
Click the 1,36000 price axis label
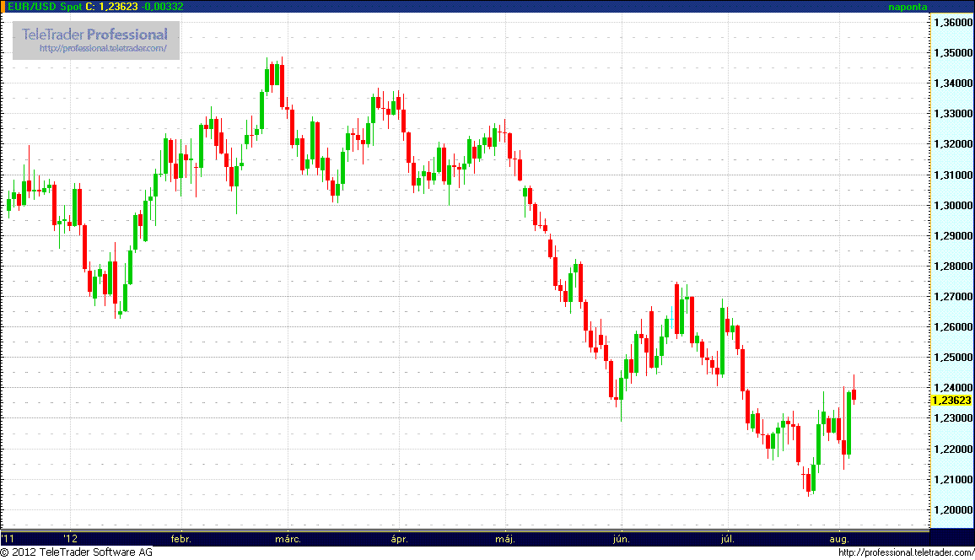point(953,23)
